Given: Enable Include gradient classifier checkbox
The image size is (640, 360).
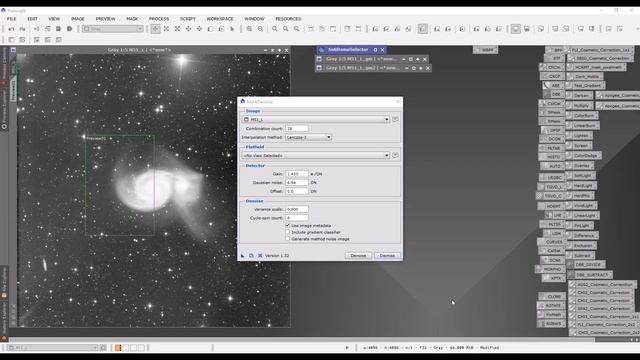Looking at the screenshot, I should pos(288,232).
